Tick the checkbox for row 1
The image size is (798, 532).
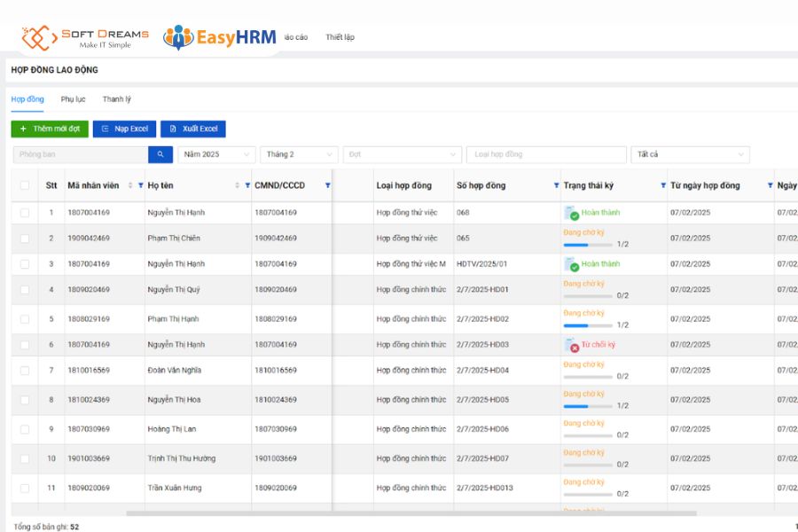pyautogui.click(x=25, y=213)
